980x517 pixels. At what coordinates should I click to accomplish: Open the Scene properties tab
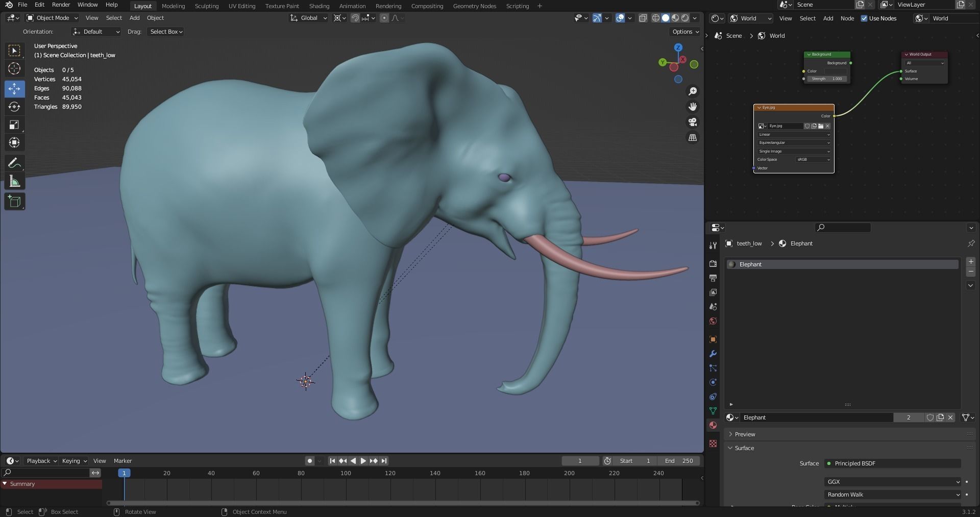pos(713,307)
